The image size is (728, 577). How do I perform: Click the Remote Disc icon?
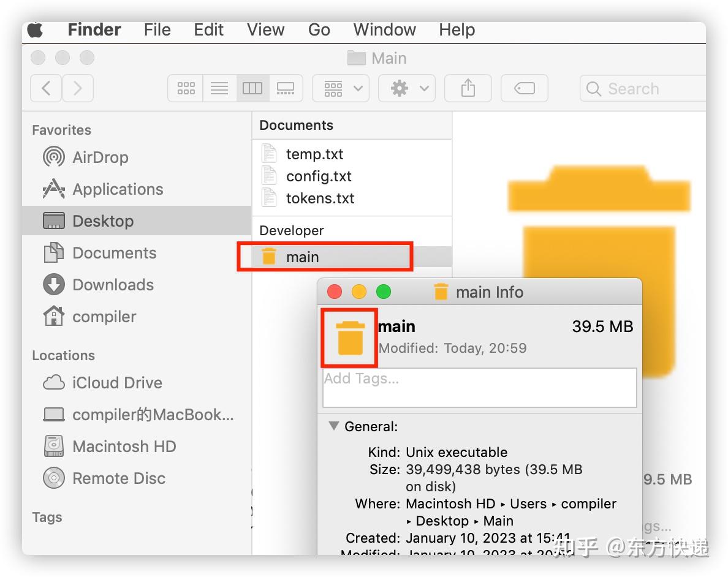[x=54, y=478]
